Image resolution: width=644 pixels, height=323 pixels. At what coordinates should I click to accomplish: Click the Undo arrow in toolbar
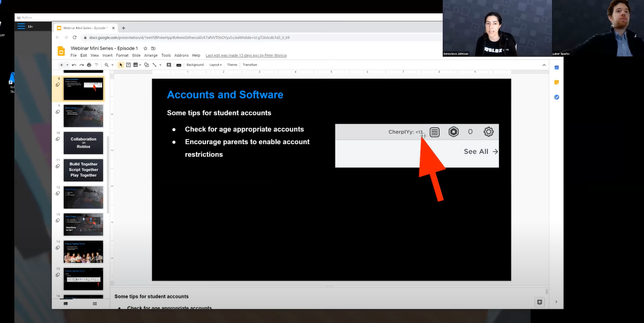pos(74,65)
